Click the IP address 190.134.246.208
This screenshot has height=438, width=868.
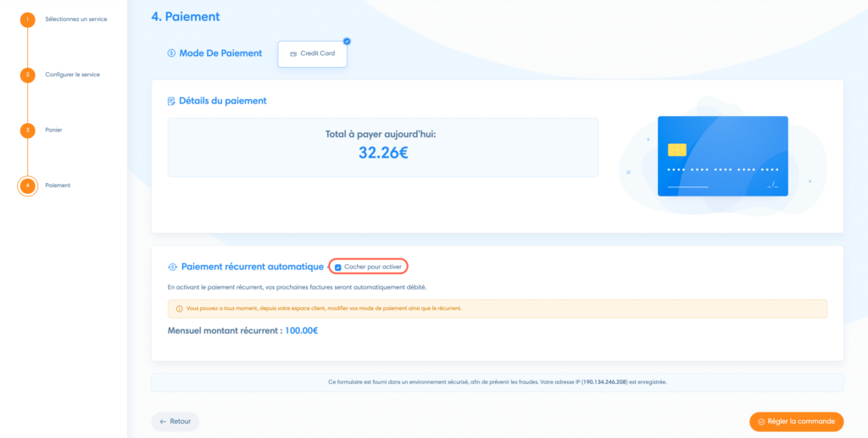tap(605, 382)
